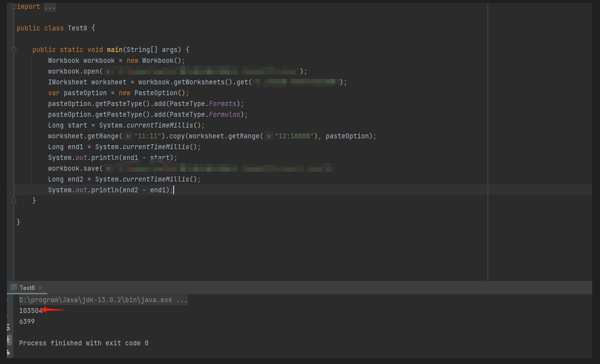Click the "11:11" string literal
The height and width of the screenshot is (364, 600).
pyautogui.click(x=148, y=136)
